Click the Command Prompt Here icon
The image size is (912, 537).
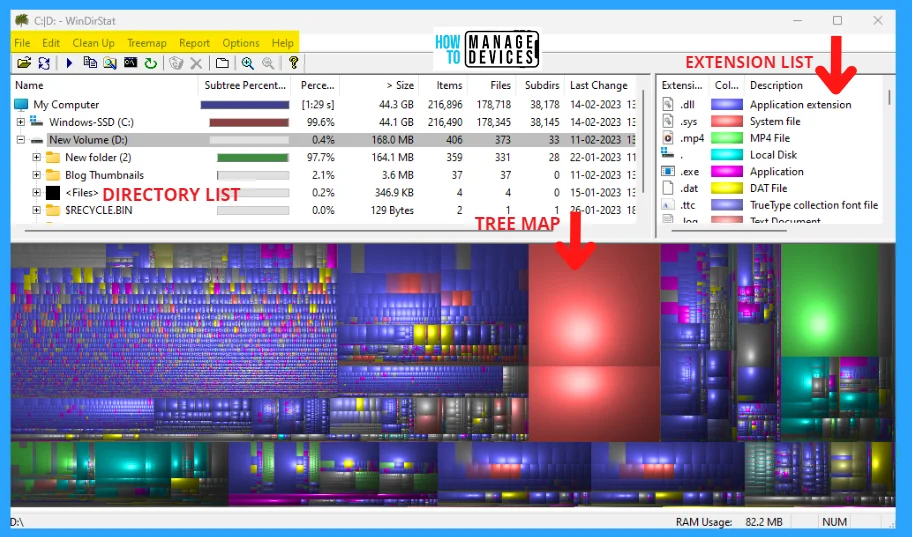pos(130,63)
